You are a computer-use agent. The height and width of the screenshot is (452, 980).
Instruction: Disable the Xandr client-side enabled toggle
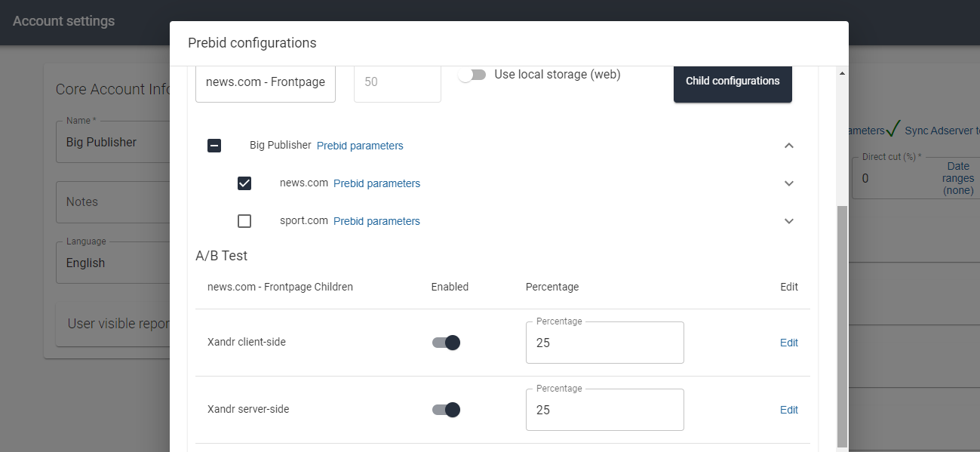[x=446, y=343]
